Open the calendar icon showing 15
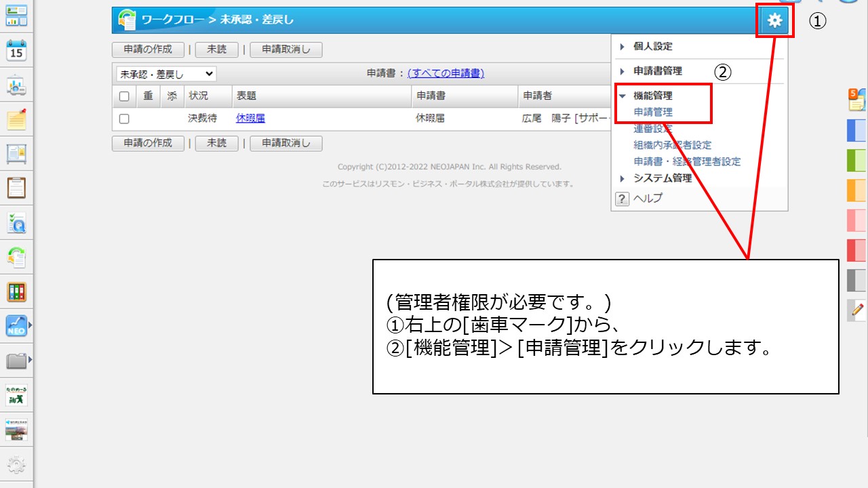The width and height of the screenshot is (868, 488). (x=16, y=51)
